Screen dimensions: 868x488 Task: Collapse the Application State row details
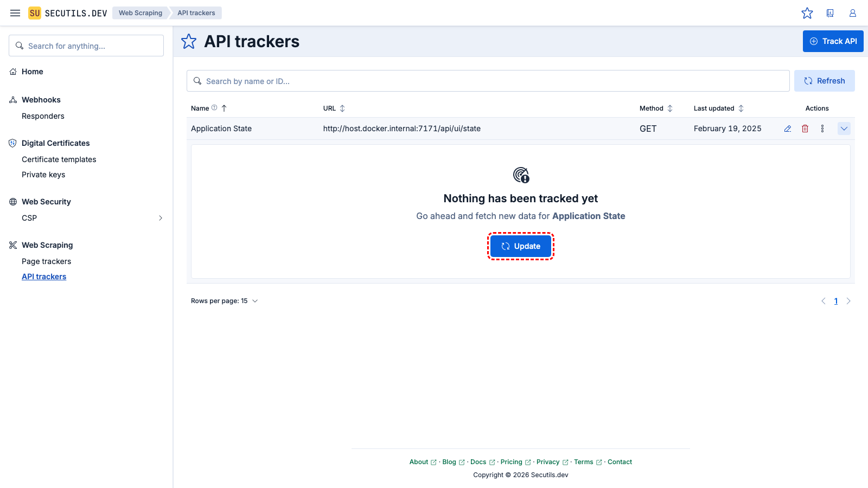pos(844,129)
